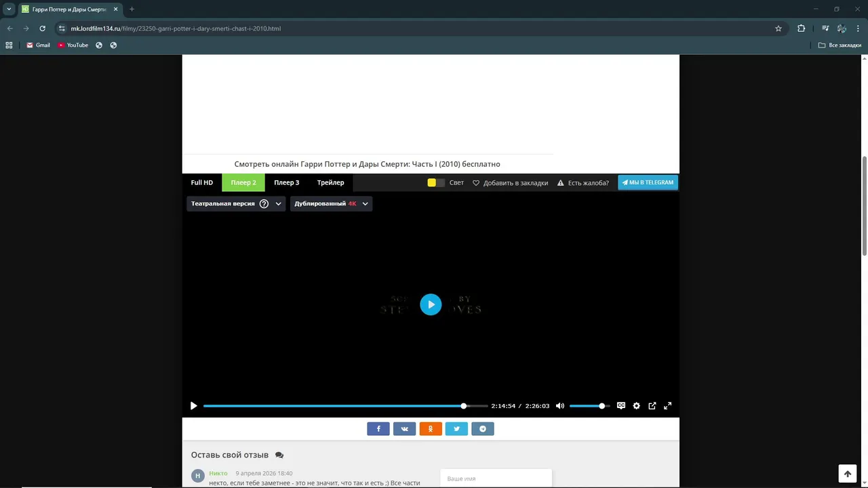Open the browser Extensions puzzle icon
The width and height of the screenshot is (868, 488).
pos(802,28)
